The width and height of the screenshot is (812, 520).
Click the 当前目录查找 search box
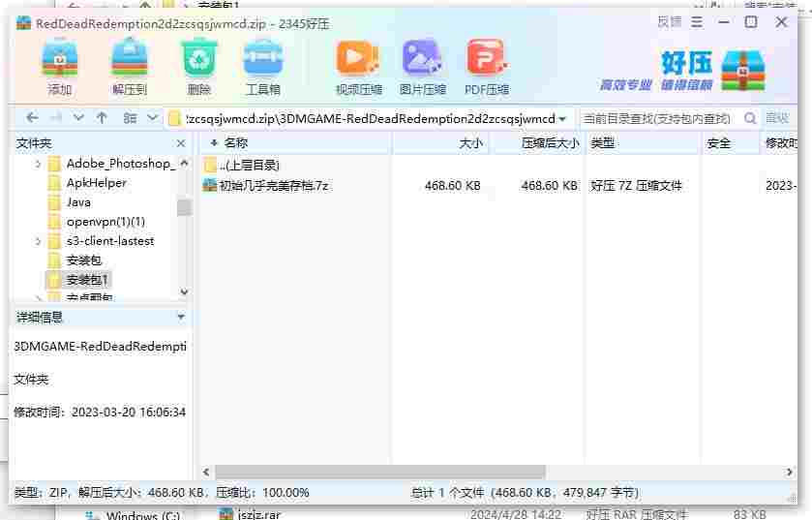point(658,118)
